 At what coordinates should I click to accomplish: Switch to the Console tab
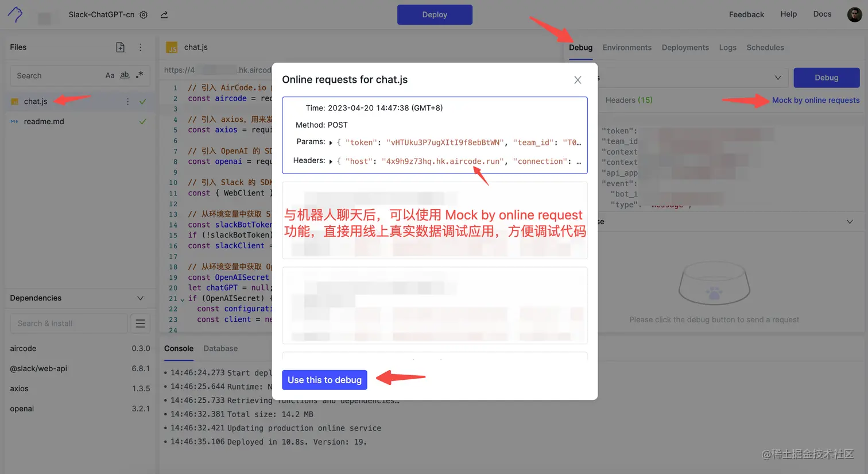pyautogui.click(x=179, y=349)
